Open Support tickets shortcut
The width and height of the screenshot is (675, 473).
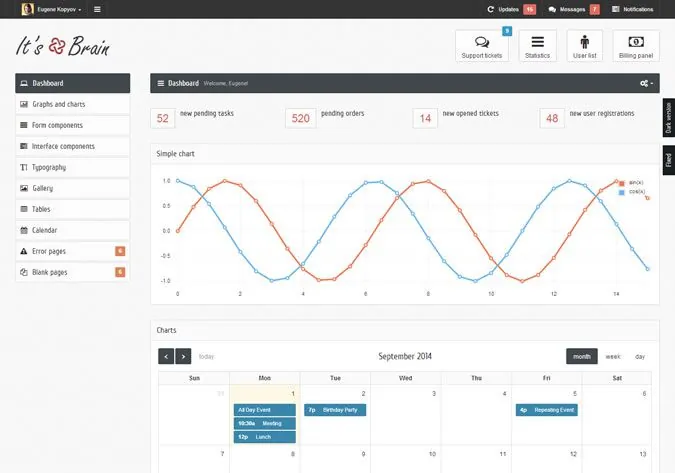pyautogui.click(x=482, y=46)
